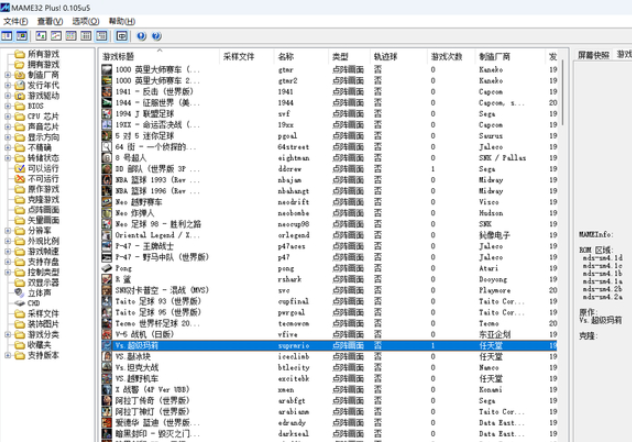Image resolution: width=632 pixels, height=442 pixels.
Task: Open the 文件(F) menu
Action: [16, 21]
